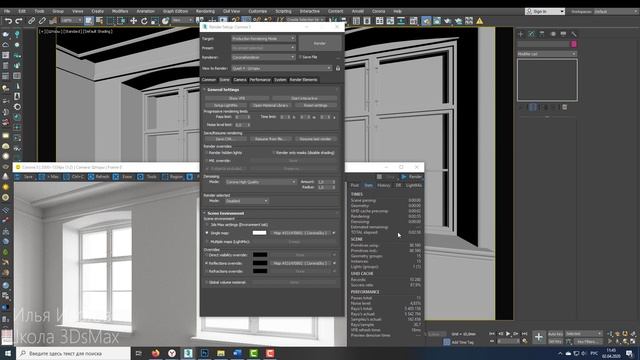
Task: Click the Resume from file button
Action: [x=270, y=139]
